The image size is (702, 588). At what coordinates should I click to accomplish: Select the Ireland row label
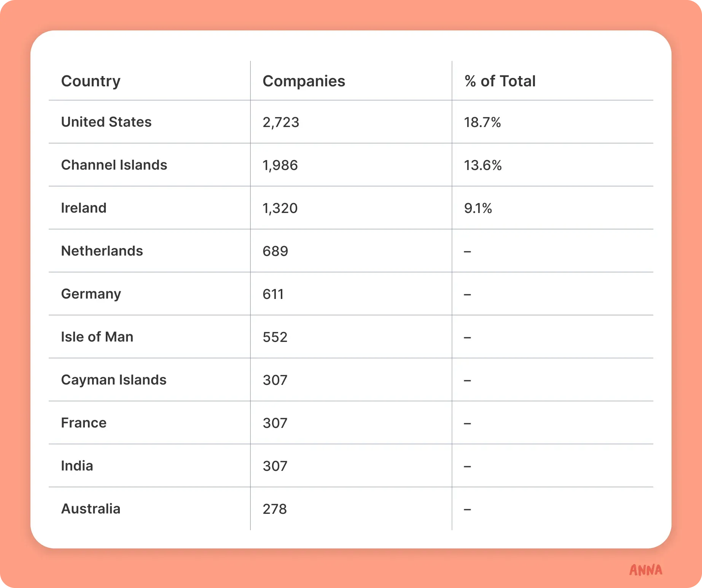(84, 208)
